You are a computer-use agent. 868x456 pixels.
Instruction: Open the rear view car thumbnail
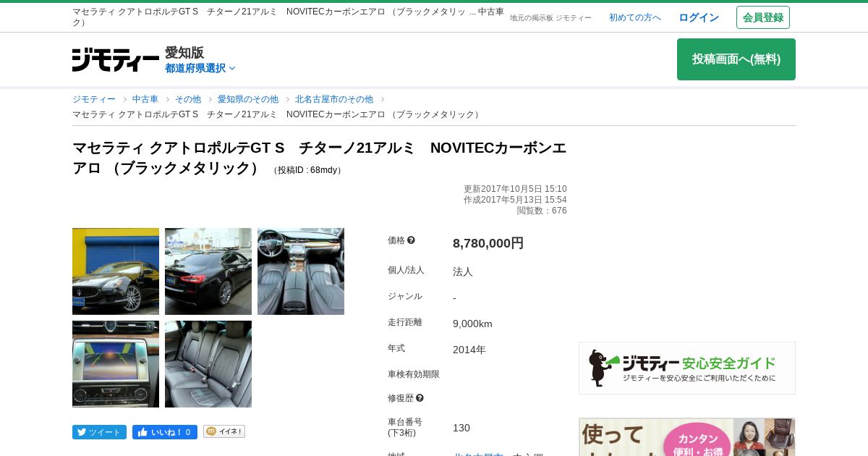pos(208,271)
